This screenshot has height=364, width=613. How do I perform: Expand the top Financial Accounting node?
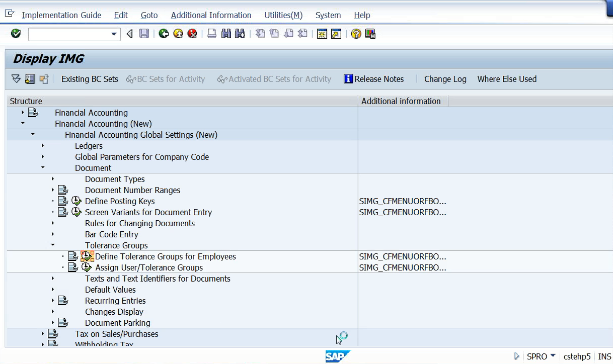[x=23, y=113]
